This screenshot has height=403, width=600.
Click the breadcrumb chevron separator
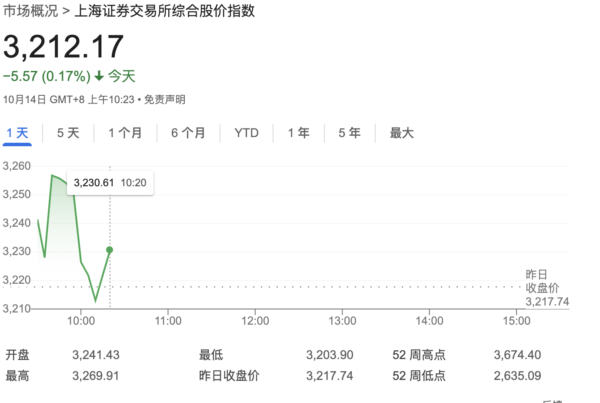pyautogui.click(x=67, y=13)
